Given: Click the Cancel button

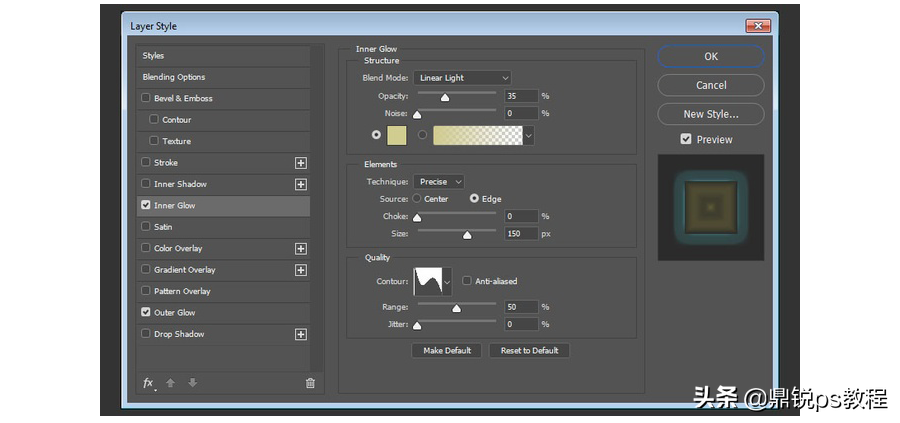Looking at the screenshot, I should point(711,85).
